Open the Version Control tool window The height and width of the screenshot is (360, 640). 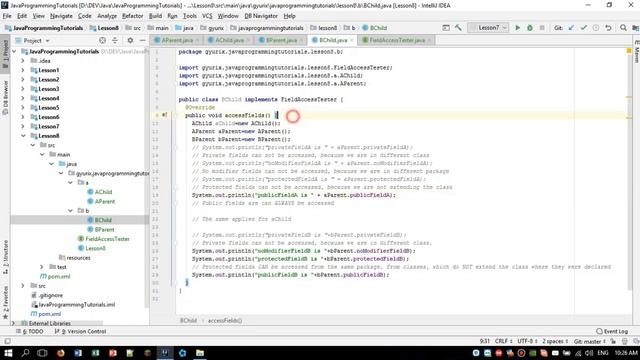click(x=80, y=331)
